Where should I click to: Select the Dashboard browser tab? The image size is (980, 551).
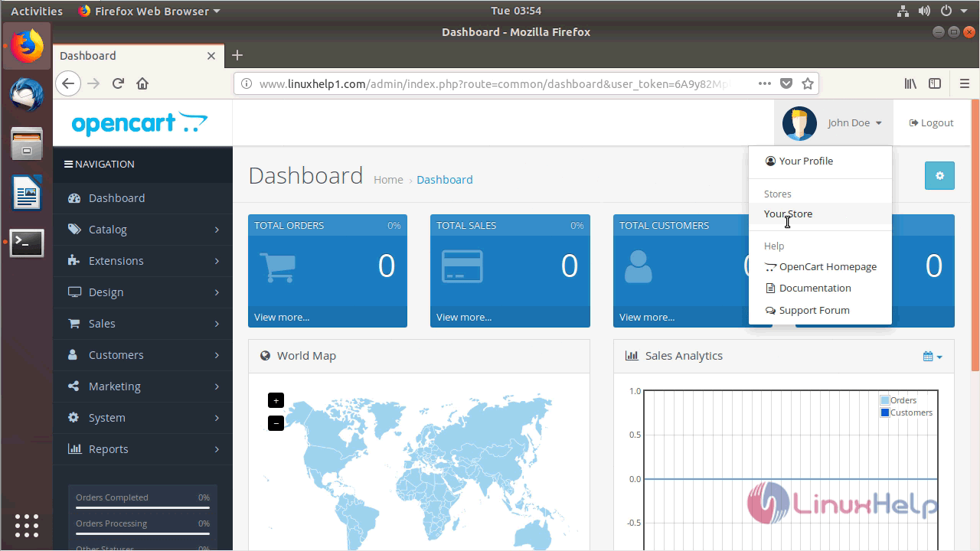pyautogui.click(x=139, y=55)
